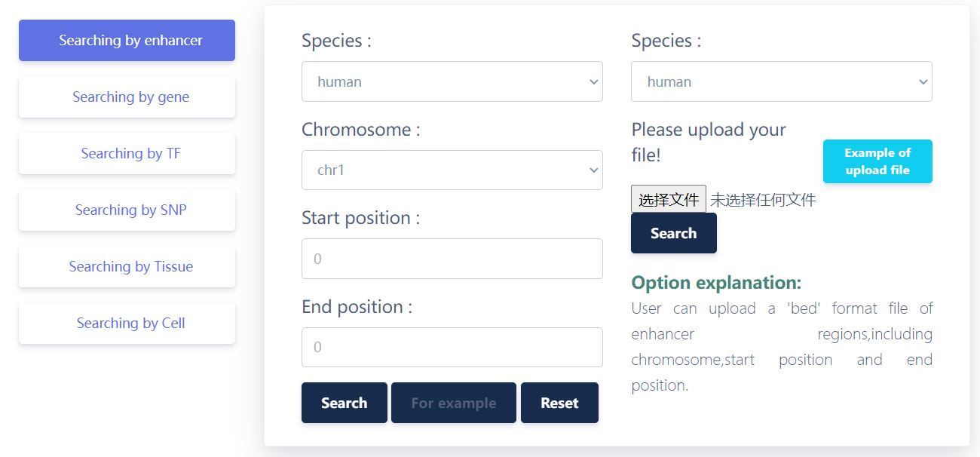Focus the End position input field
This screenshot has width=980, height=457.
click(452, 348)
